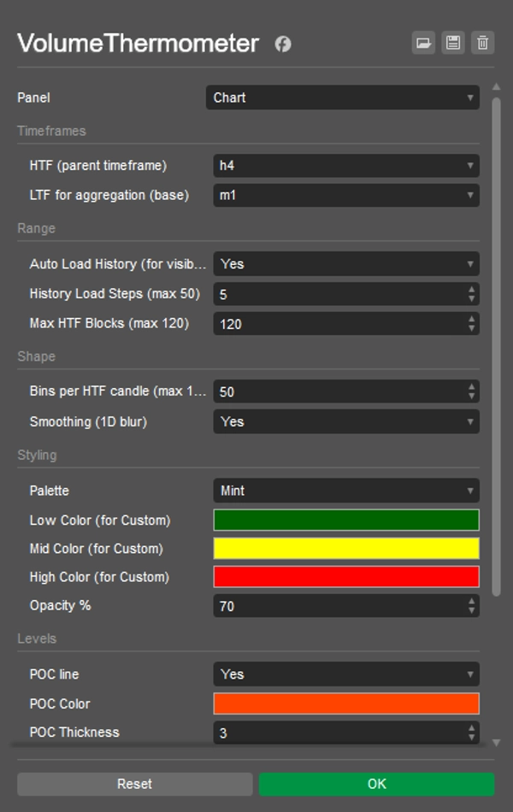Open the orange POC Color swatch

pyautogui.click(x=345, y=703)
